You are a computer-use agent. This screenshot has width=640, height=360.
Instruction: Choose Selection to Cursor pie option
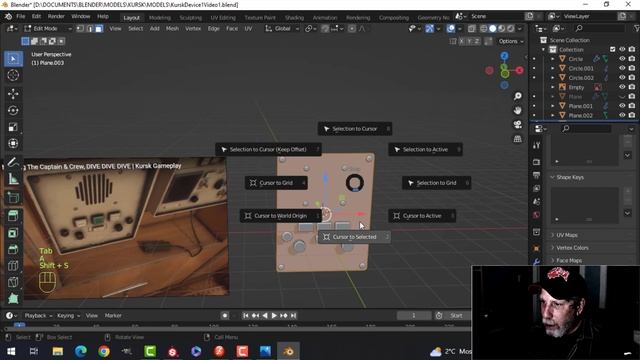click(x=355, y=129)
